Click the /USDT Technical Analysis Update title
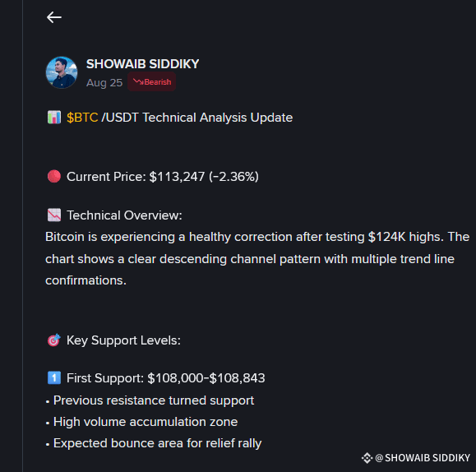The image size is (476, 472). point(197,118)
